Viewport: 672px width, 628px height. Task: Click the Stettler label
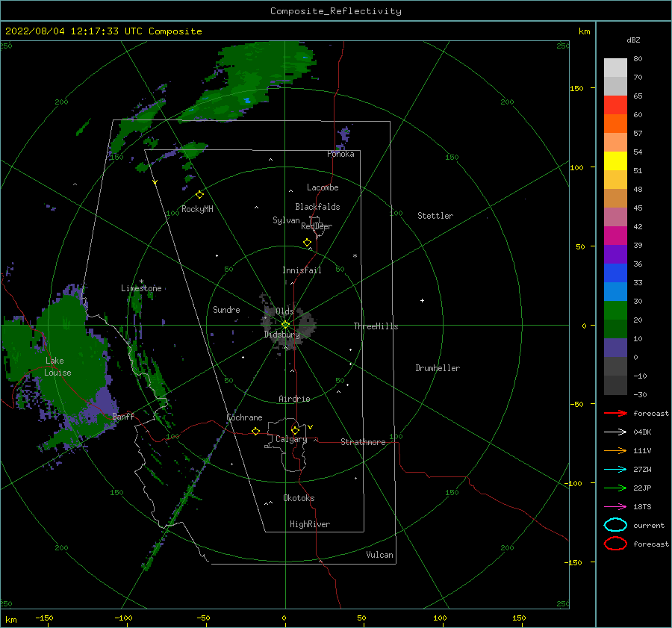tap(435, 216)
